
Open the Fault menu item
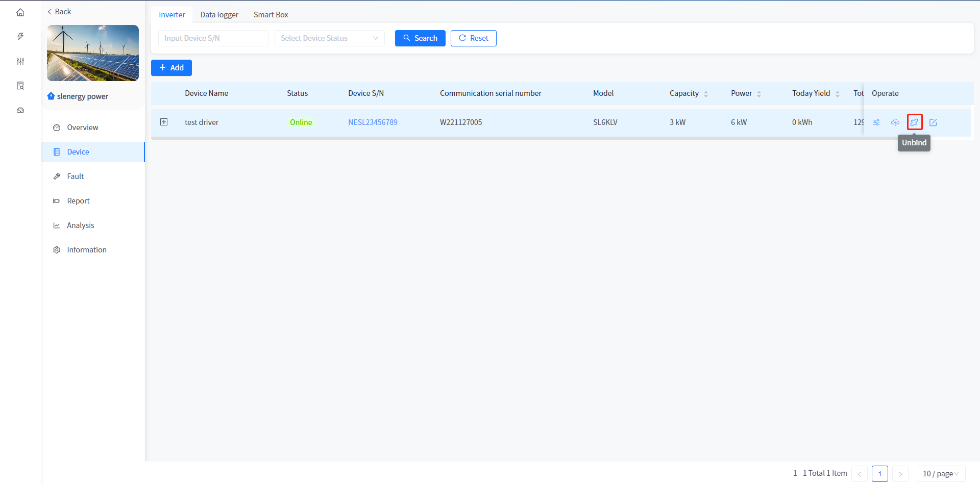[x=76, y=176]
